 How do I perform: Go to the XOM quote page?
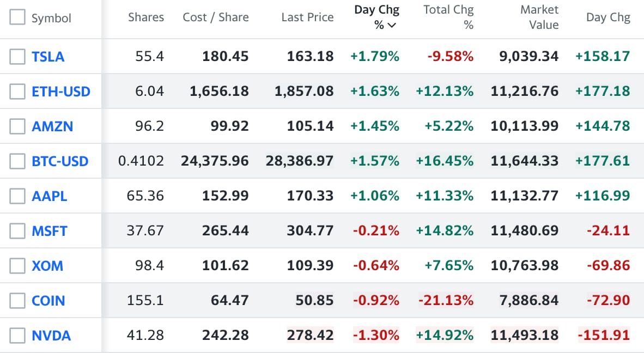point(47,266)
